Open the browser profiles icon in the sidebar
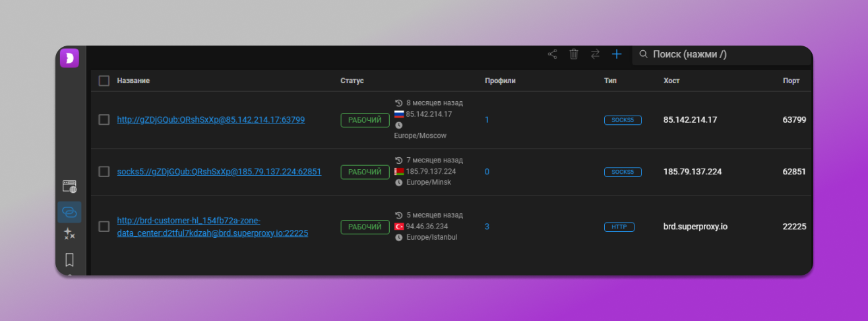Viewport: 868px width, 321px height. point(69,187)
